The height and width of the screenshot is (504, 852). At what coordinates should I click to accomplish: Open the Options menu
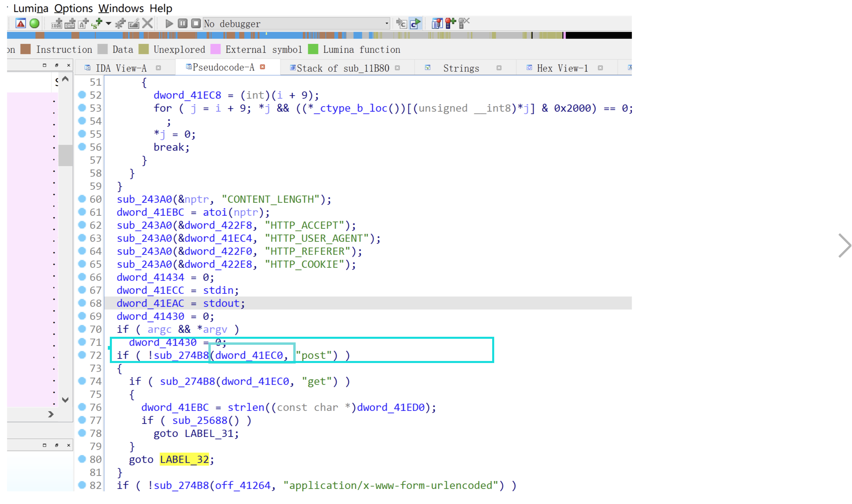coord(73,8)
